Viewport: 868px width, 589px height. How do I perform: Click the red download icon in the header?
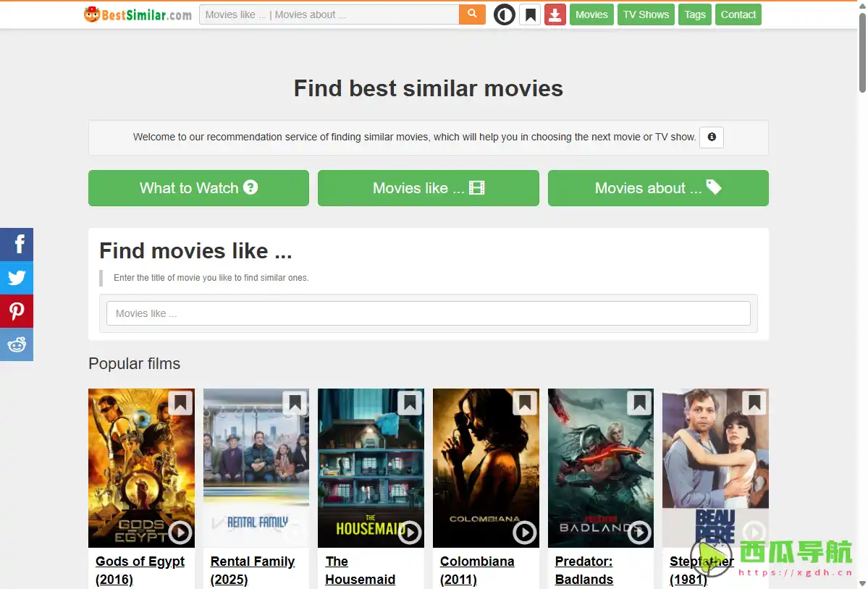click(x=555, y=14)
